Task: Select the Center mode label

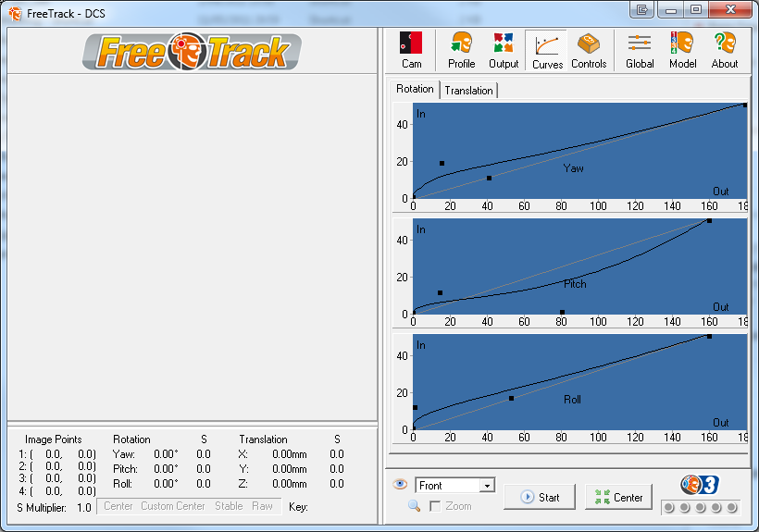Action: click(118, 506)
